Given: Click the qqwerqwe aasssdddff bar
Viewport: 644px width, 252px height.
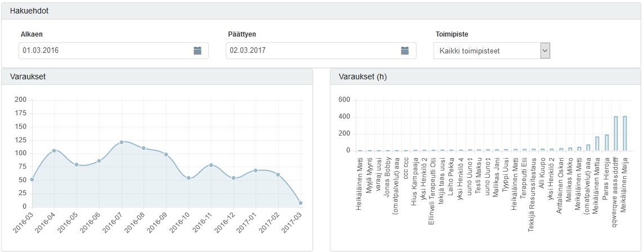Looking at the screenshot, I should 616,134.
